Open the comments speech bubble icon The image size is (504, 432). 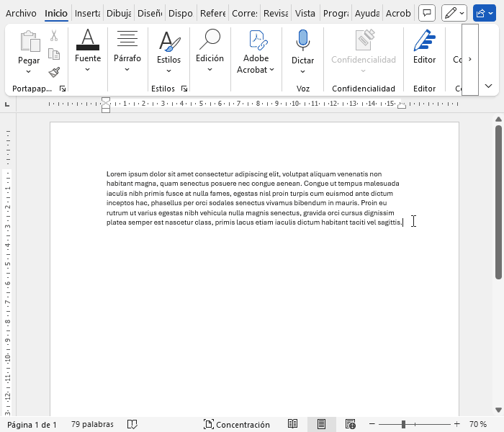[427, 13]
